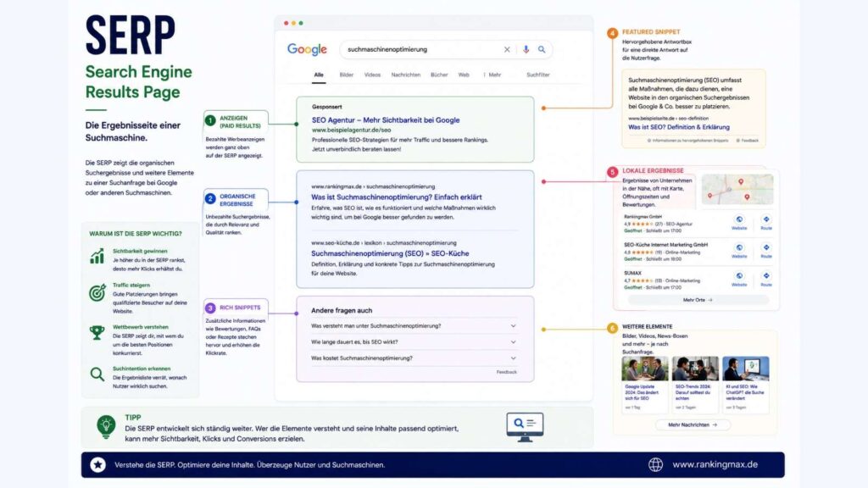The height and width of the screenshot is (488, 868).
Task: Click the star icon in bottom banner
Action: [x=98, y=465]
